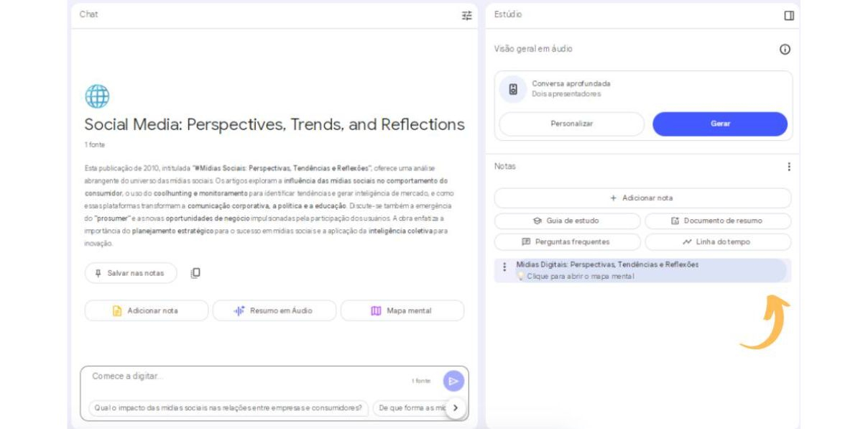868x429 pixels.
Task: Open chat settings sliders icon
Action: 467,15
